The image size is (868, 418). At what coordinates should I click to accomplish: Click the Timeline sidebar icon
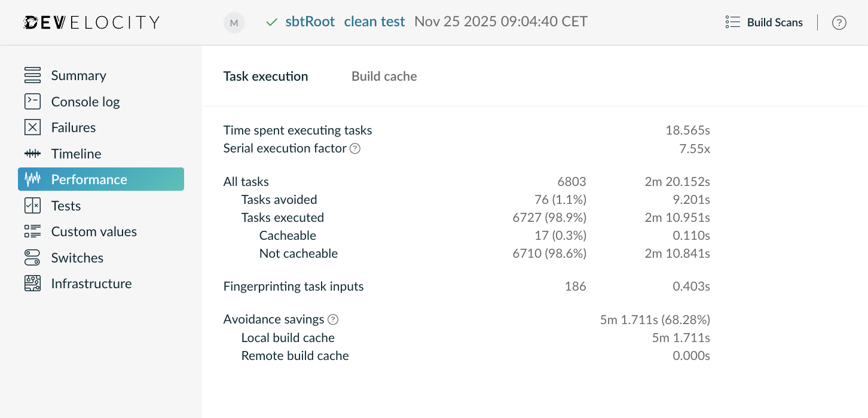coord(32,153)
